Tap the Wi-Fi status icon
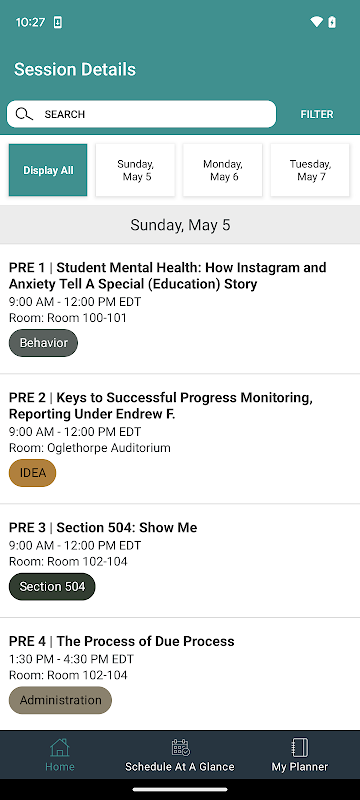The image size is (360, 800). click(317, 22)
